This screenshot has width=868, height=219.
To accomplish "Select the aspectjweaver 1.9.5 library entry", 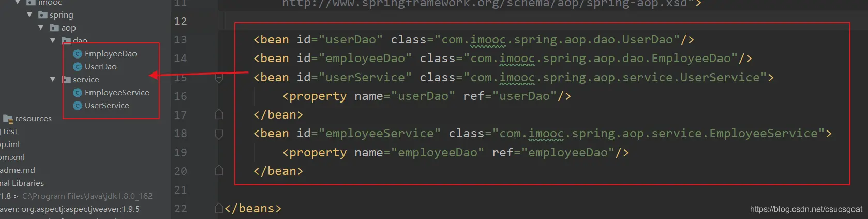I will click(x=70, y=209).
